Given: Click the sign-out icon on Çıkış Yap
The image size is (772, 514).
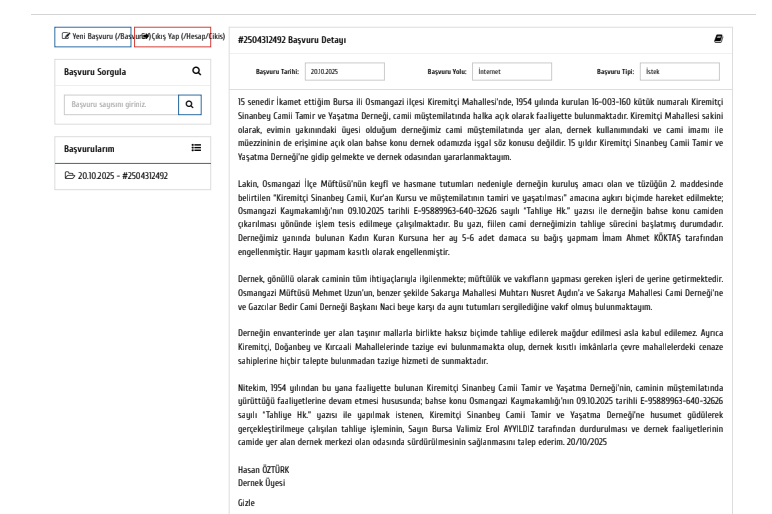Looking at the screenshot, I should [x=144, y=36].
